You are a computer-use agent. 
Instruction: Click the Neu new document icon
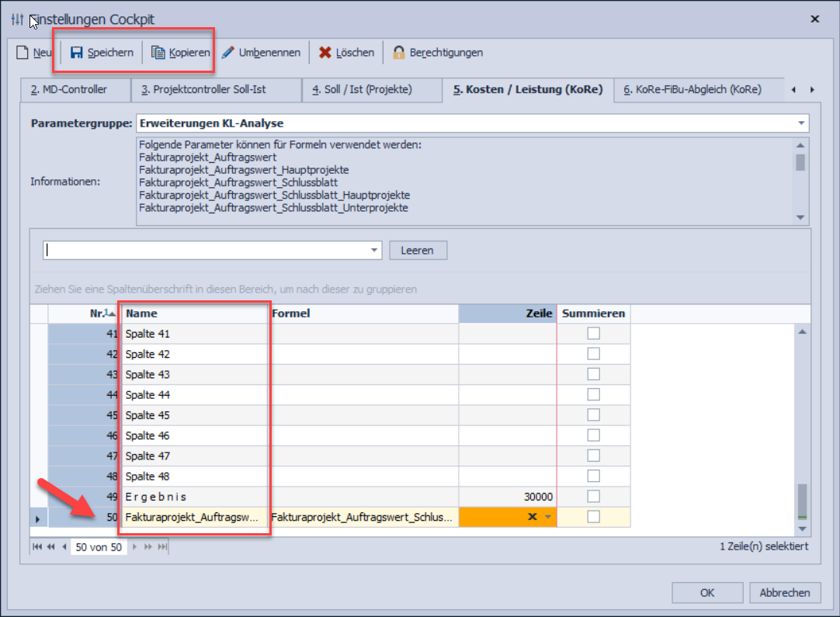coord(23,53)
